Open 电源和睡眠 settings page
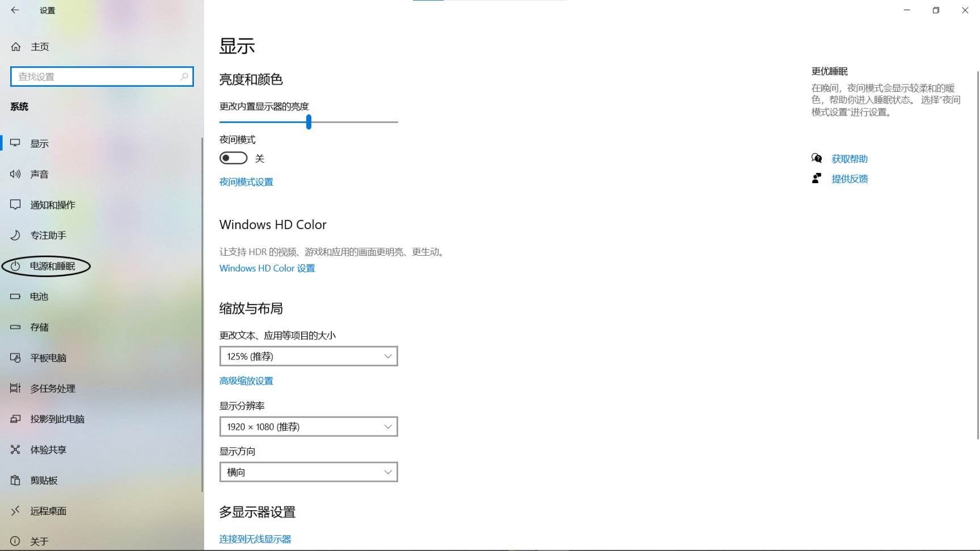The image size is (980, 551). coord(53,266)
